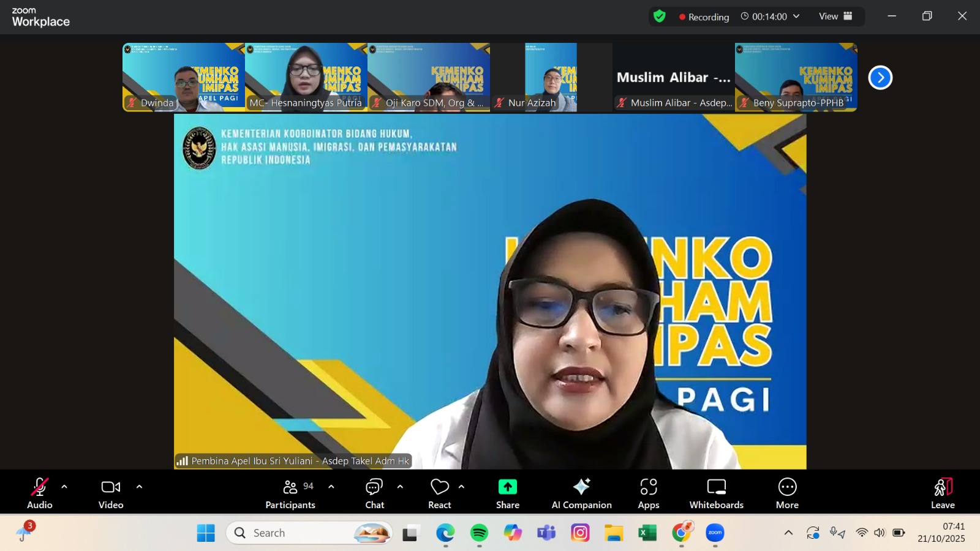This screenshot has width=980, height=551.
Task: Leave the meeting
Action: 943,493
